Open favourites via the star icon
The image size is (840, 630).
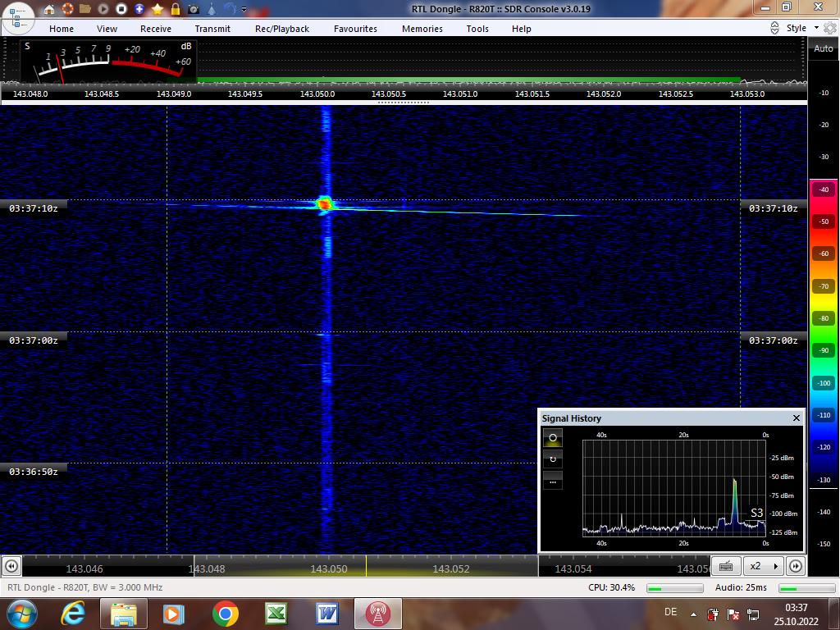pos(157,9)
